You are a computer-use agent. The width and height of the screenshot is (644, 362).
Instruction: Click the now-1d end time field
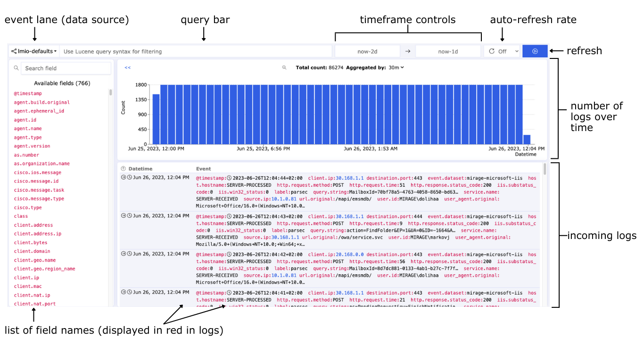(448, 51)
